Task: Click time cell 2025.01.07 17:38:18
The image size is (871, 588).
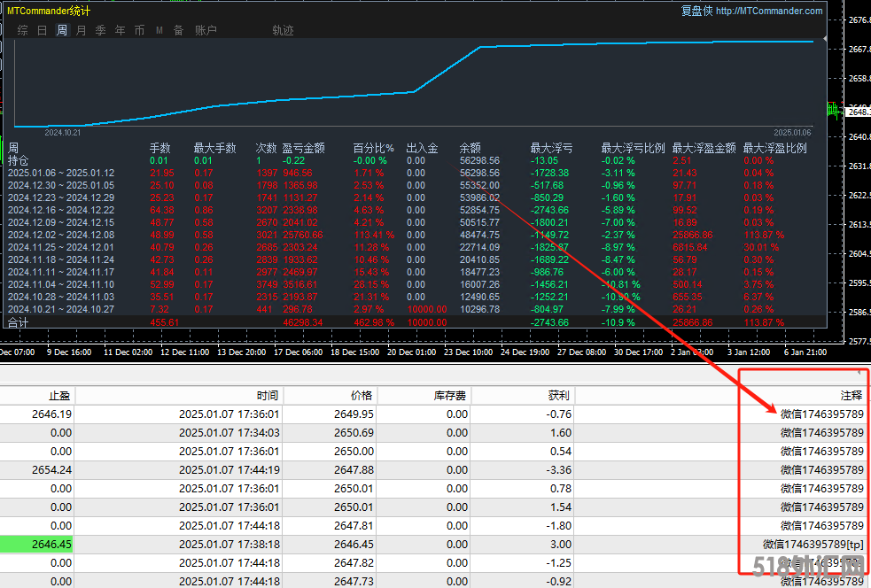Action: click(229, 544)
